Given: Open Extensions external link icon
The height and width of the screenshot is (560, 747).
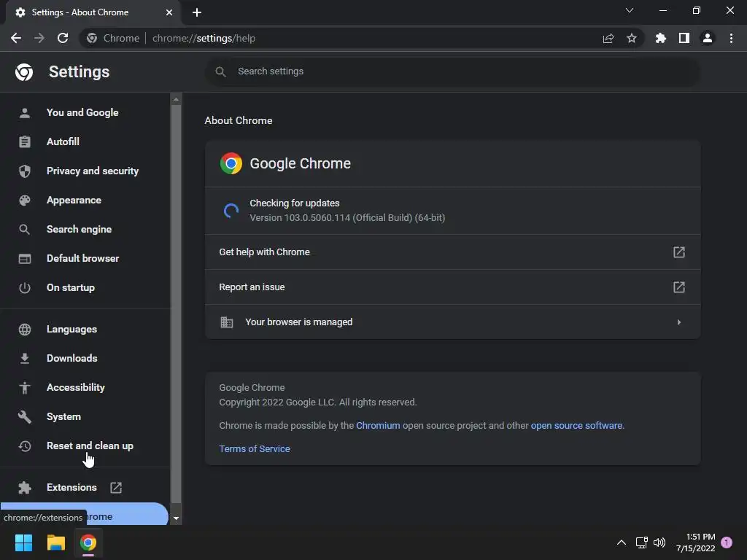Looking at the screenshot, I should (116, 488).
